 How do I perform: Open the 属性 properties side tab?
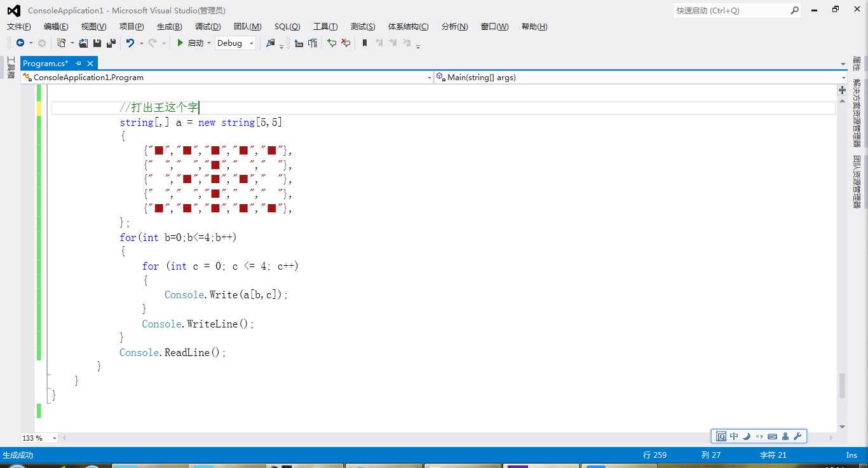(x=857, y=64)
